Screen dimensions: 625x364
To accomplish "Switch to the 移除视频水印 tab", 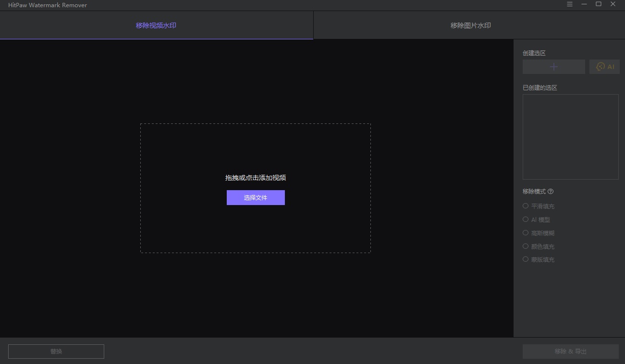I will tap(156, 25).
